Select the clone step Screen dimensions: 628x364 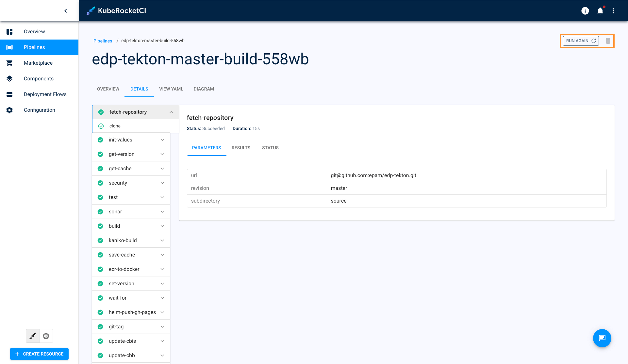click(115, 126)
